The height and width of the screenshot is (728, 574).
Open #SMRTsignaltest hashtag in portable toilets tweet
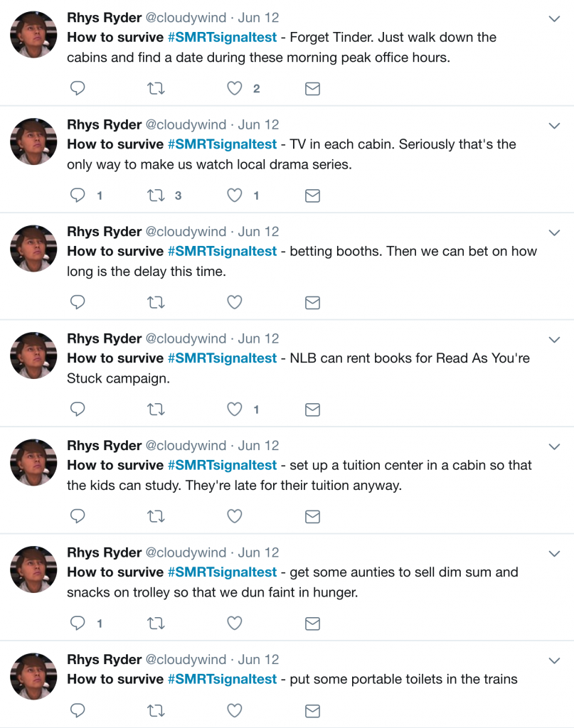pyautogui.click(x=222, y=679)
